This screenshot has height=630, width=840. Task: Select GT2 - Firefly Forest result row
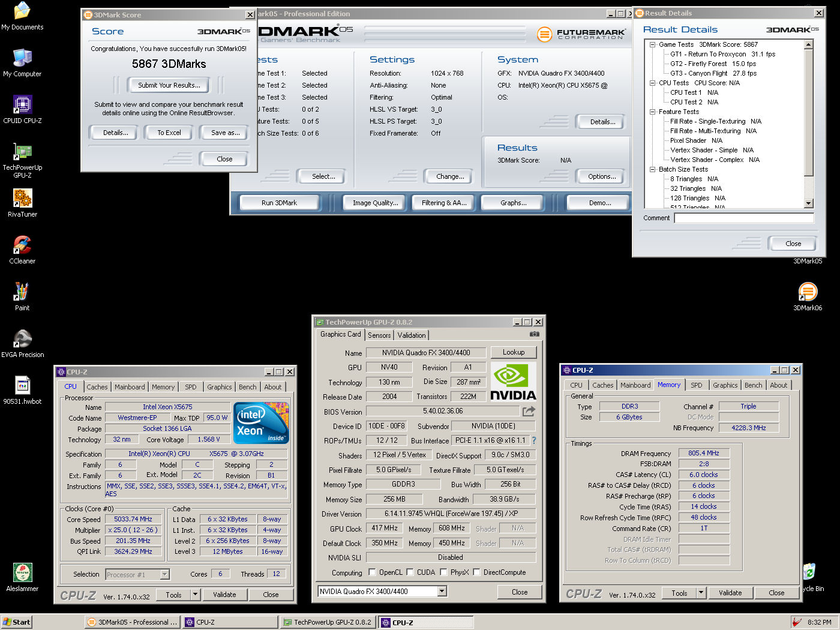[713, 64]
